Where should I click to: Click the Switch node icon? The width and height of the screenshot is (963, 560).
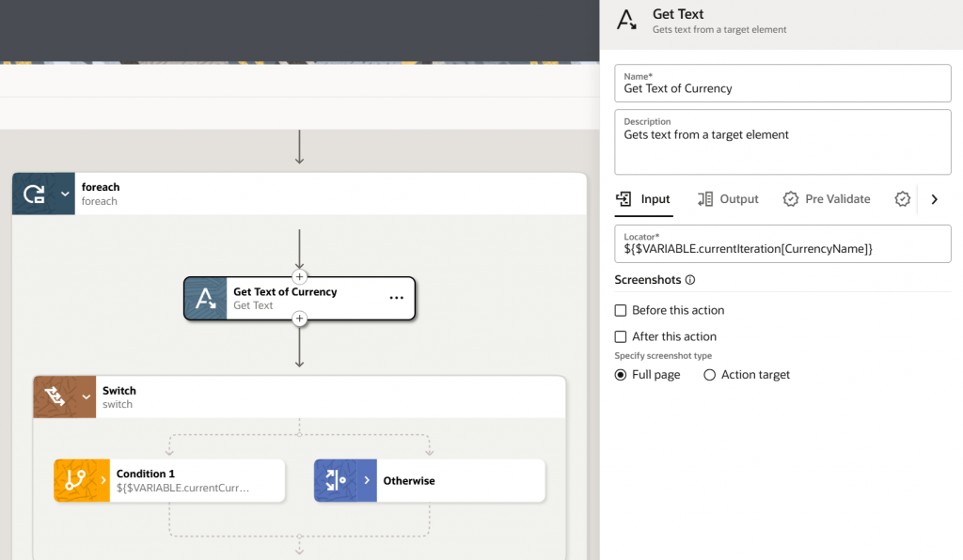54,397
